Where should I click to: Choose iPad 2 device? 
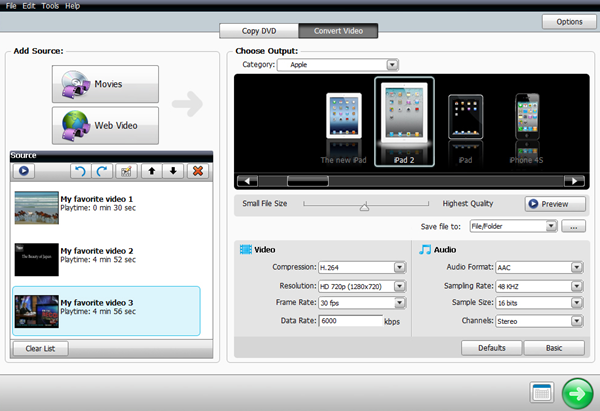[404, 122]
